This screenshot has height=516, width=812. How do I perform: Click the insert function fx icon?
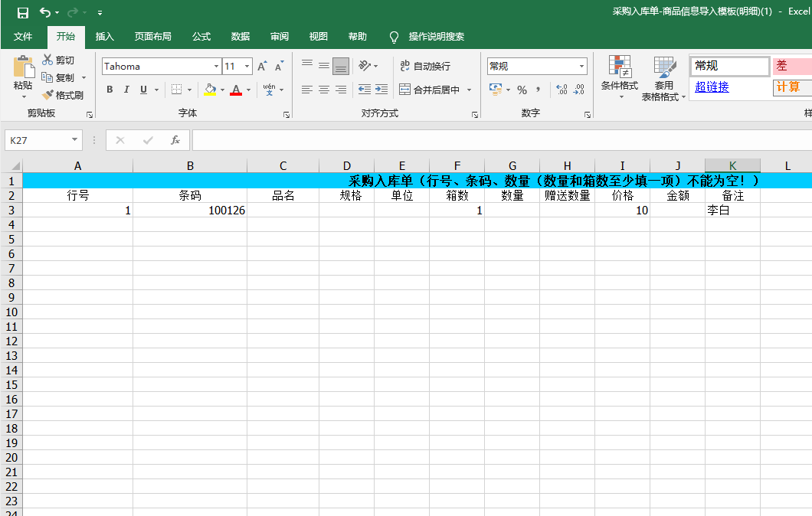(175, 140)
